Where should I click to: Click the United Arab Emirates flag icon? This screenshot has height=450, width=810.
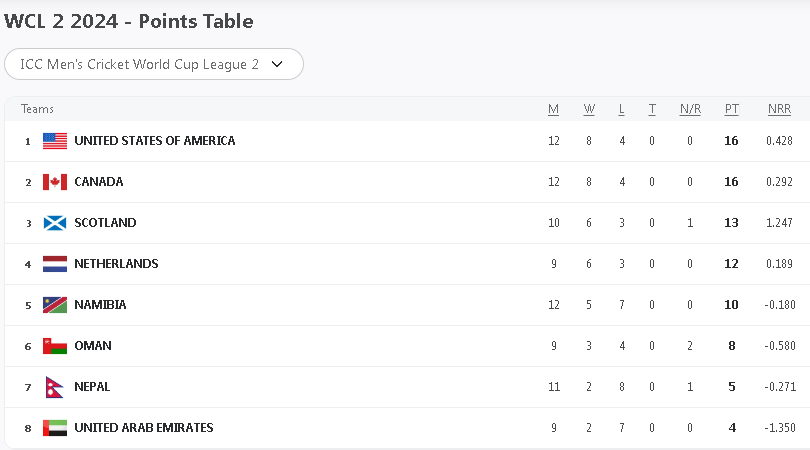(x=55, y=428)
